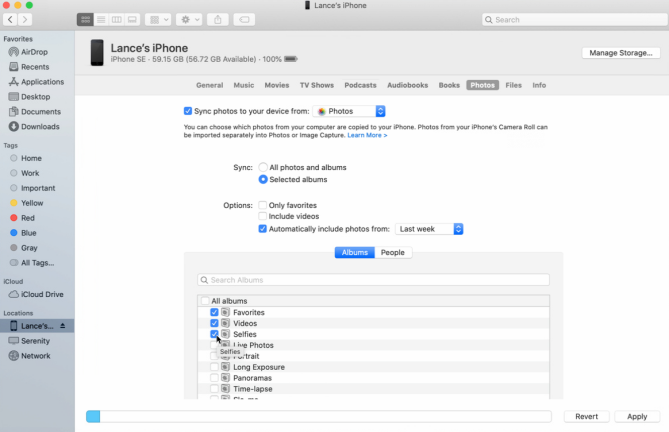This screenshot has height=432, width=669.
Task: Open the Last week dropdown
Action: pyautogui.click(x=429, y=229)
